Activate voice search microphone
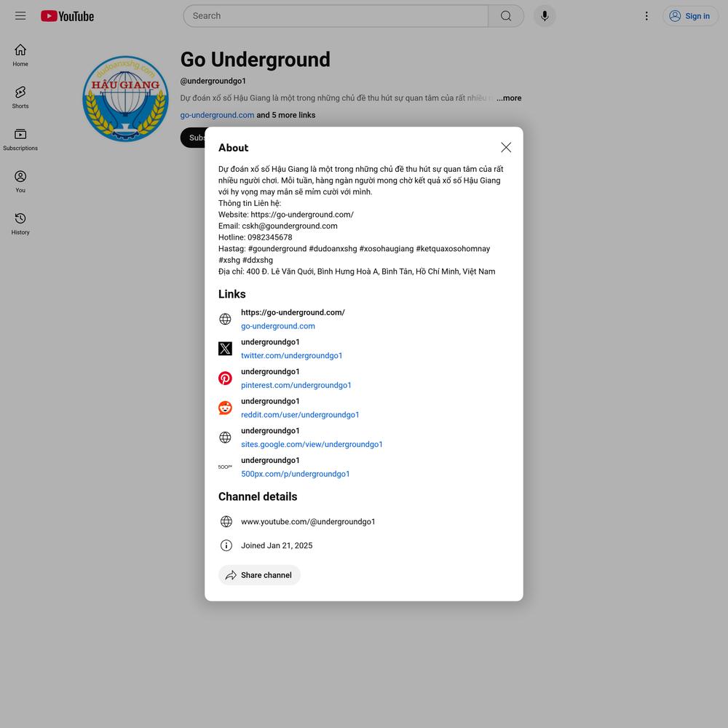 click(545, 16)
